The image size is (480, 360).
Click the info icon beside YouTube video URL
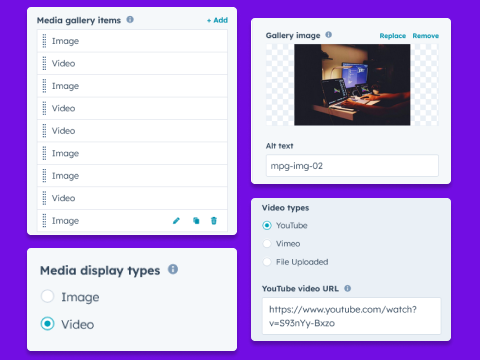348,288
